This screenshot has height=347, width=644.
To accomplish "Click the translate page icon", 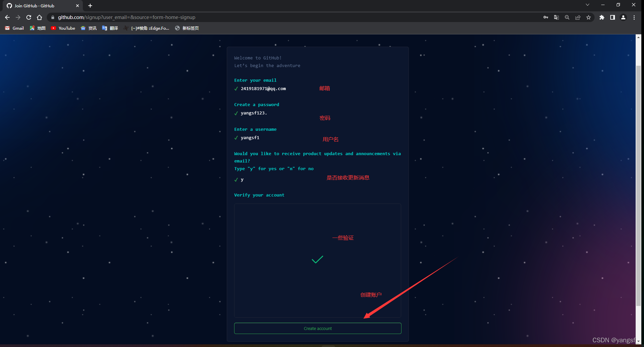I will (x=556, y=17).
